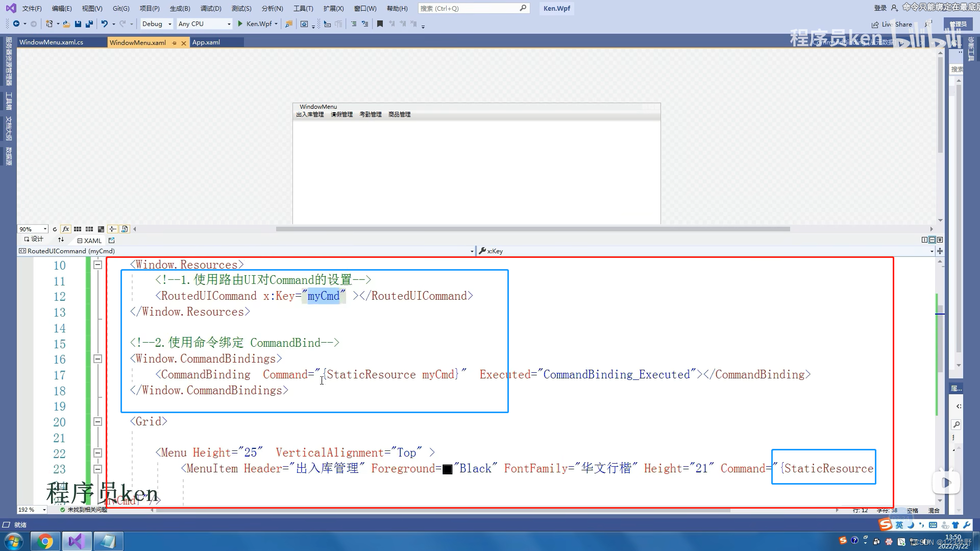The width and height of the screenshot is (980, 551).
Task: Toggle the fx effects button in designer
Action: point(66,229)
